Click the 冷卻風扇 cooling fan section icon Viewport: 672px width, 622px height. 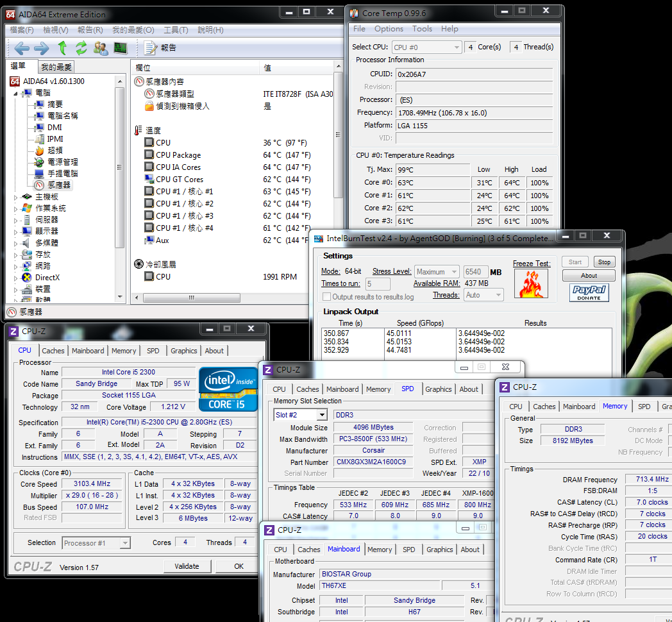(x=139, y=264)
